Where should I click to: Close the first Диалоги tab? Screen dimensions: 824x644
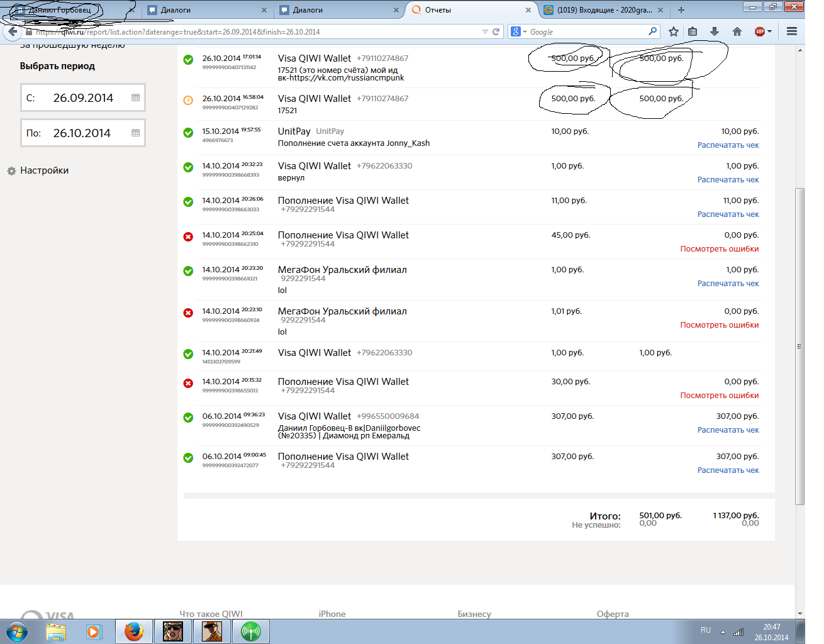tap(264, 10)
